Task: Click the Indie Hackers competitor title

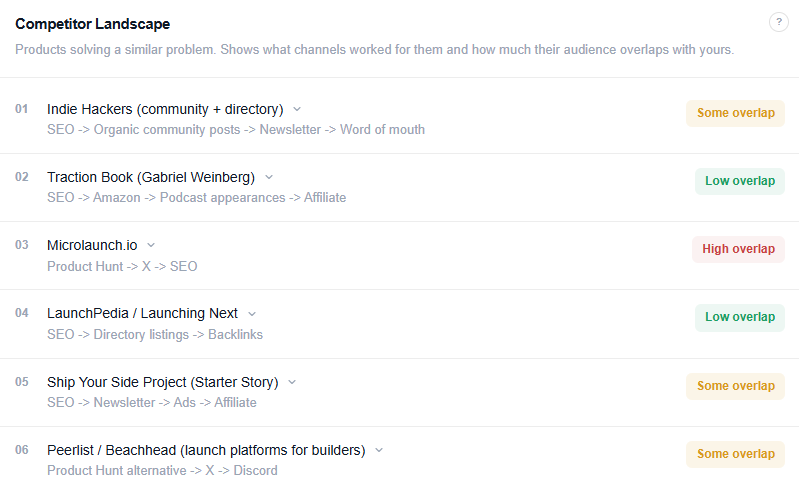Action: coord(165,109)
